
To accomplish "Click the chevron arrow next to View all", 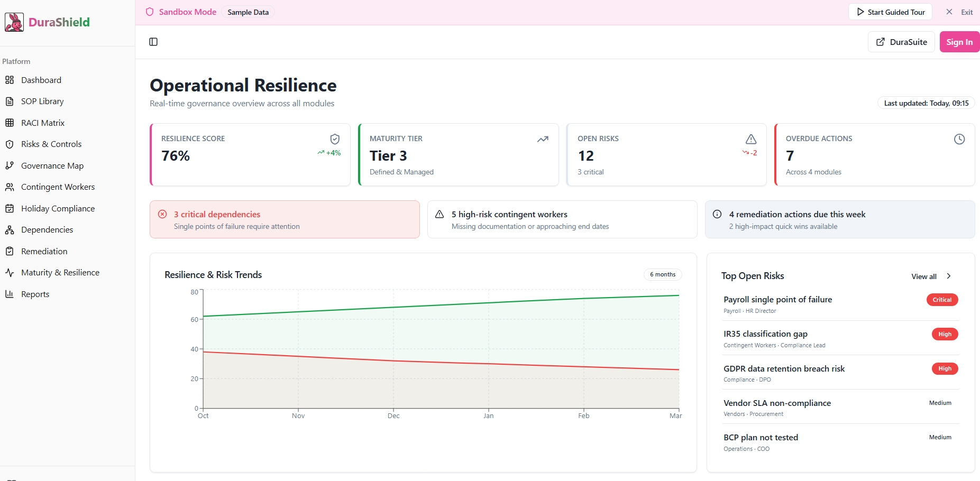I will (949, 276).
